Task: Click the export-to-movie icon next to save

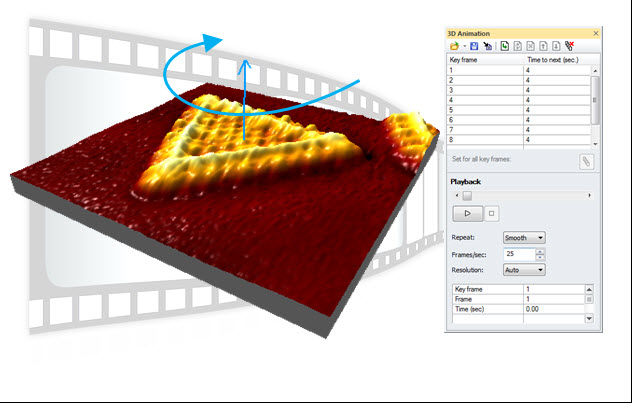Action: (488, 46)
